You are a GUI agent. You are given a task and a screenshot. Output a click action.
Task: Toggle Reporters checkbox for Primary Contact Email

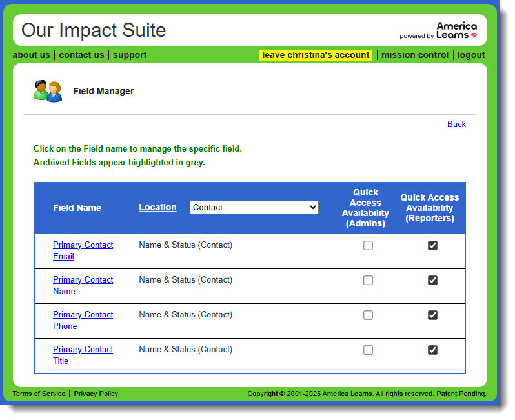(432, 245)
